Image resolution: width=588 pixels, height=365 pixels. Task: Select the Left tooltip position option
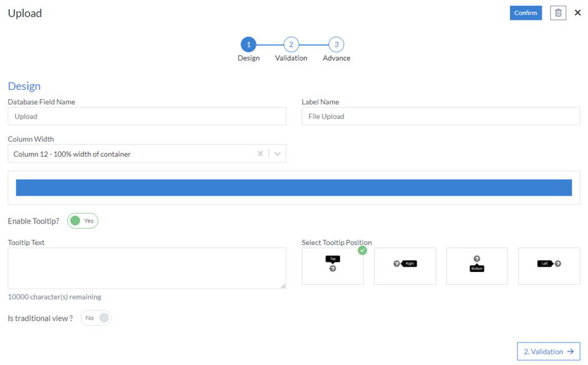pyautogui.click(x=549, y=266)
